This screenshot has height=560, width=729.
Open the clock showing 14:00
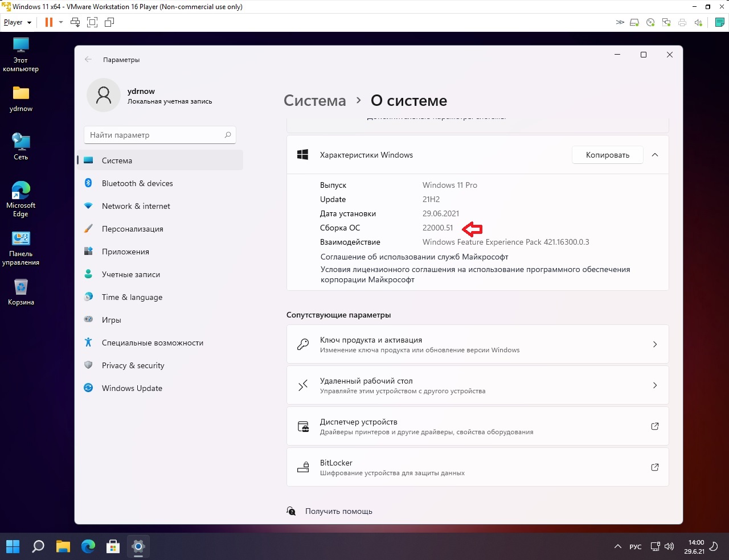[x=695, y=546]
